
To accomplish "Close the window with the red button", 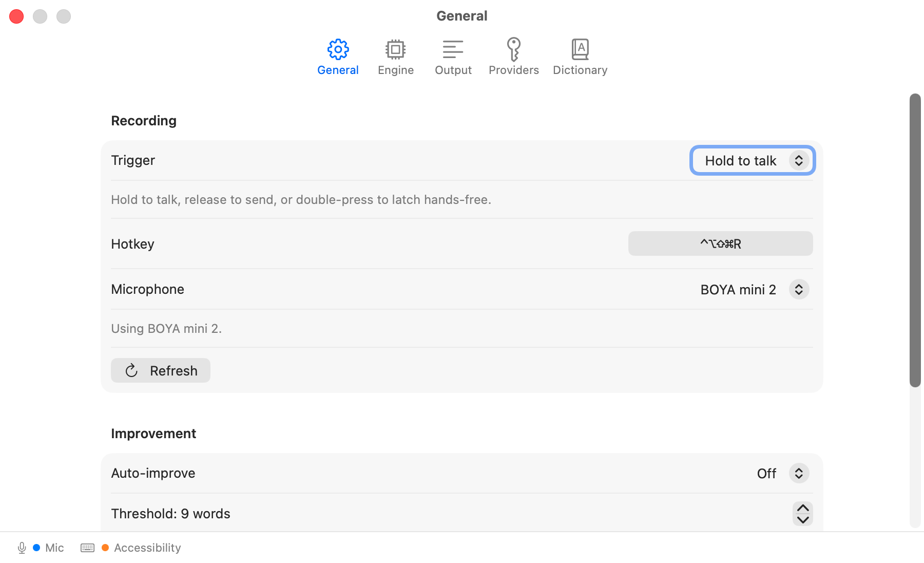I will click(x=16, y=16).
